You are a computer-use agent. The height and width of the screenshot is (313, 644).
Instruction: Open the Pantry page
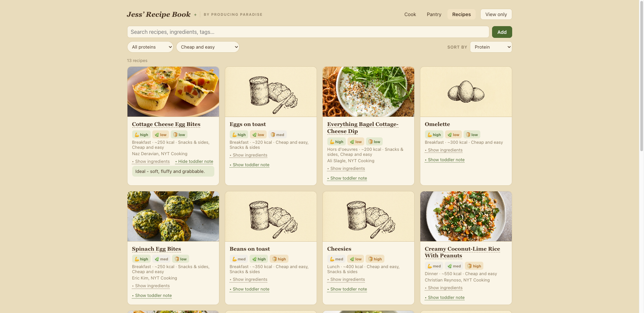434,14
